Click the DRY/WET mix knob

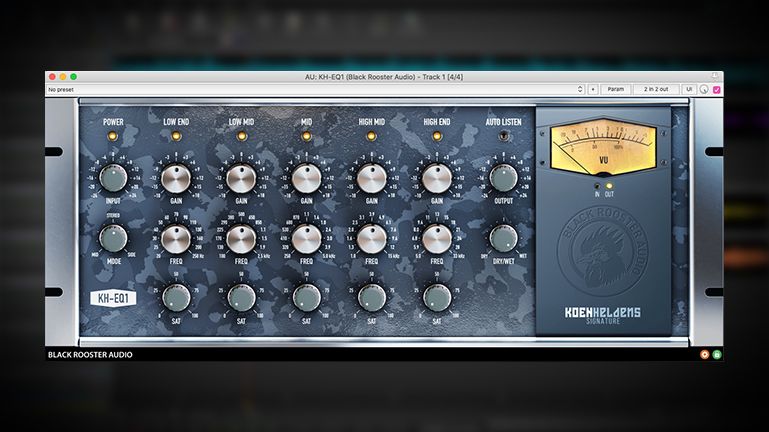click(504, 238)
